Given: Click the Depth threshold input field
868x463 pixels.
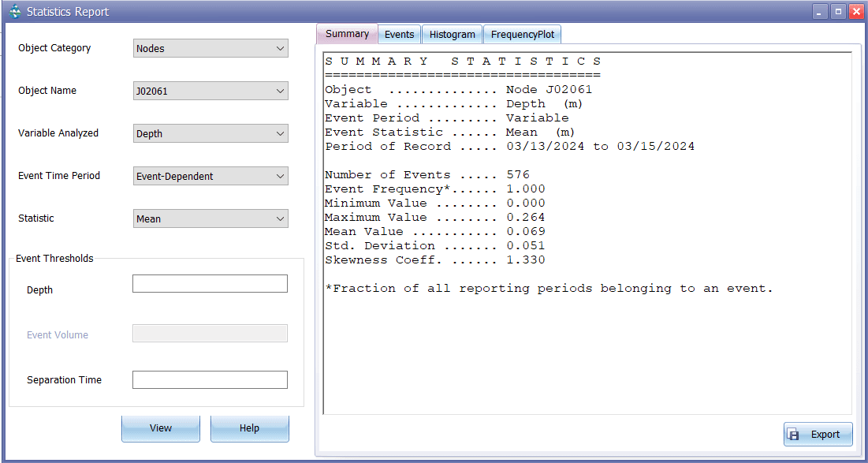Looking at the screenshot, I should pyautogui.click(x=210, y=283).
